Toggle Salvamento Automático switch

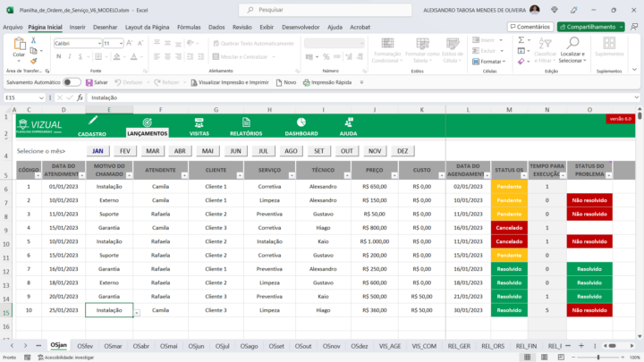coord(72,81)
